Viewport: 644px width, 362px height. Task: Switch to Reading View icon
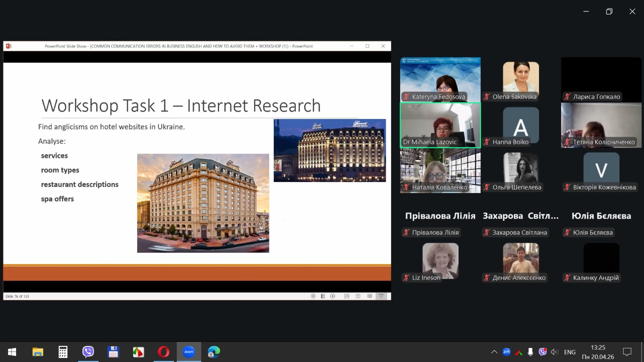point(369,296)
